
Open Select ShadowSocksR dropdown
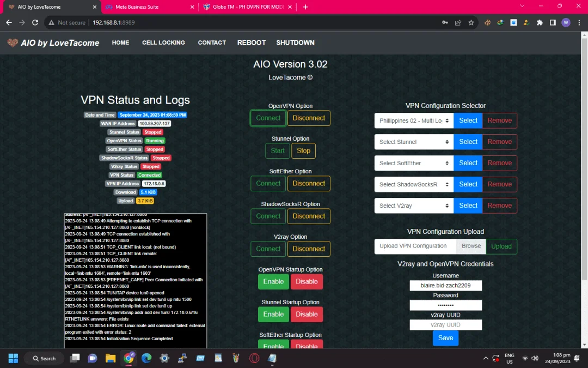(414, 184)
